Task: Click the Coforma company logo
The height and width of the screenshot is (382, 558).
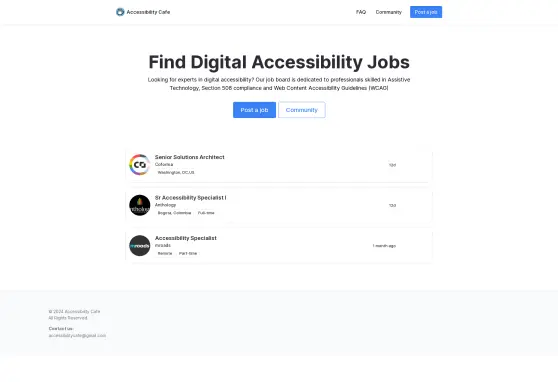Action: click(x=140, y=165)
